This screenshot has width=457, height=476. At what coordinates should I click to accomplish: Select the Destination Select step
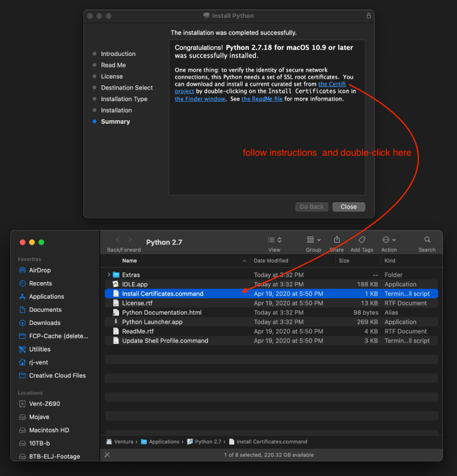127,87
